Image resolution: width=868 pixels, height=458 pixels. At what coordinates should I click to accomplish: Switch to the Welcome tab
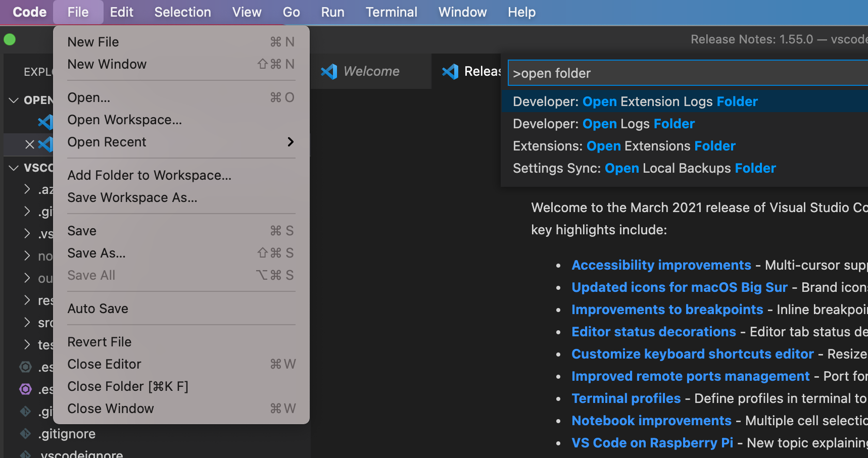[371, 71]
